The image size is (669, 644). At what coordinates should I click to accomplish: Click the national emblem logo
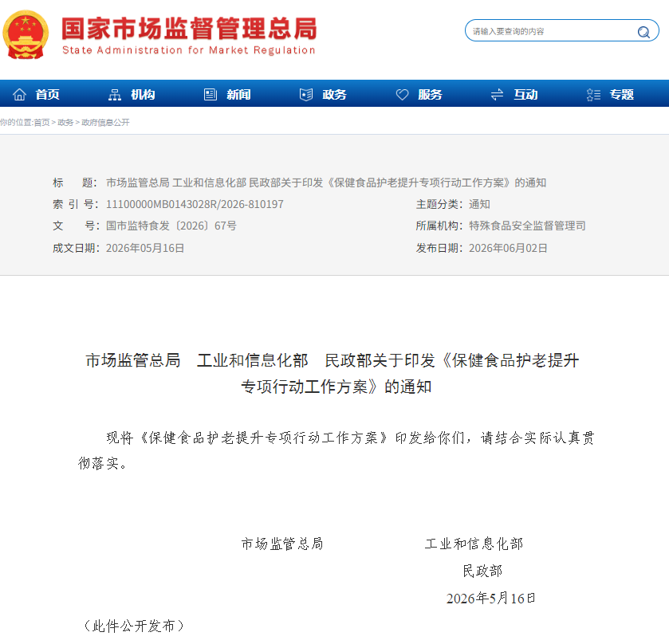tap(26, 35)
